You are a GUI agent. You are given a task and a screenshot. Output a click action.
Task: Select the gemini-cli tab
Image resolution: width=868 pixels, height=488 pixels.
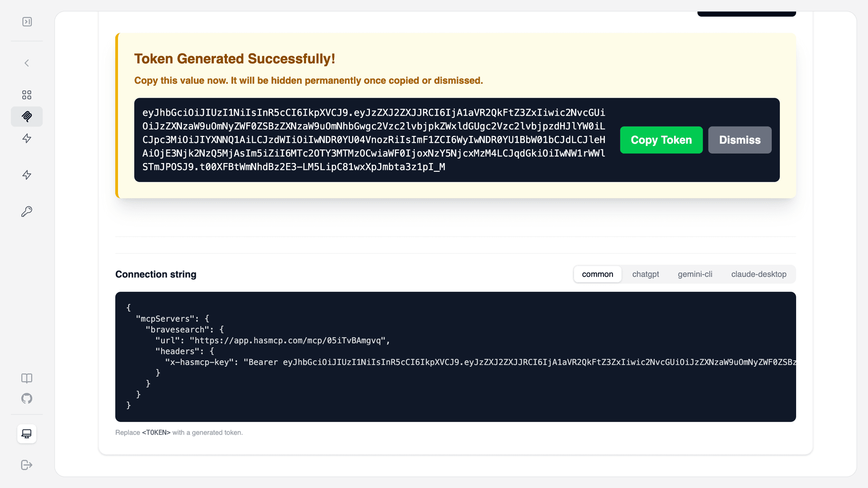pos(695,274)
